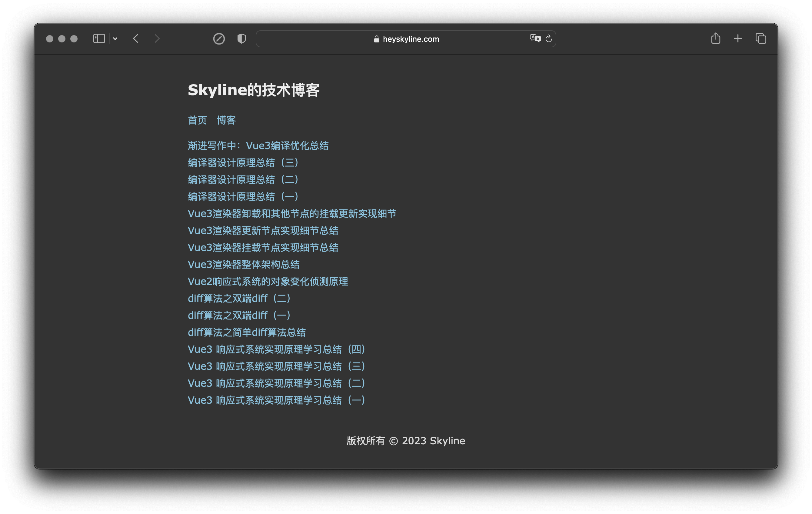Image resolution: width=812 pixels, height=514 pixels.
Task: Click the translate page icon
Action: (x=535, y=38)
